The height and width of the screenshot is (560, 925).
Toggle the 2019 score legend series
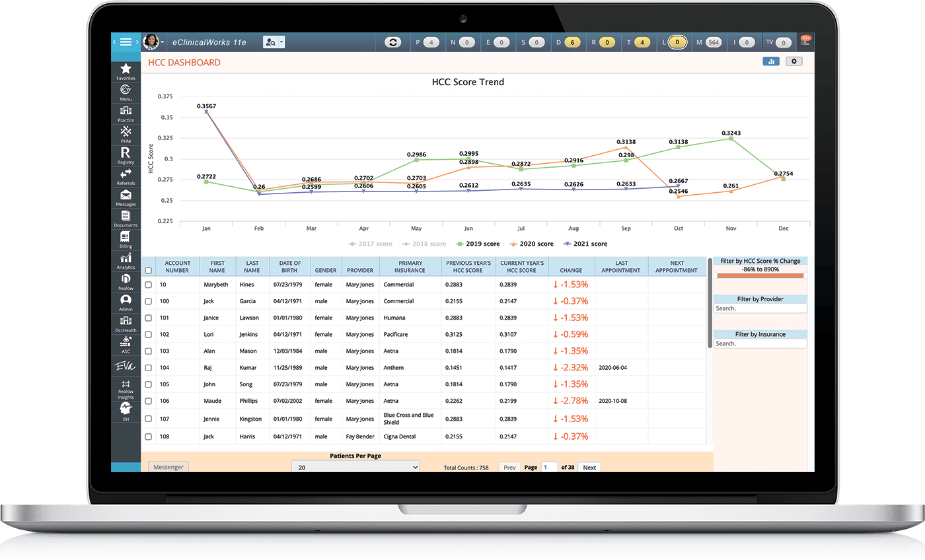[x=477, y=244]
